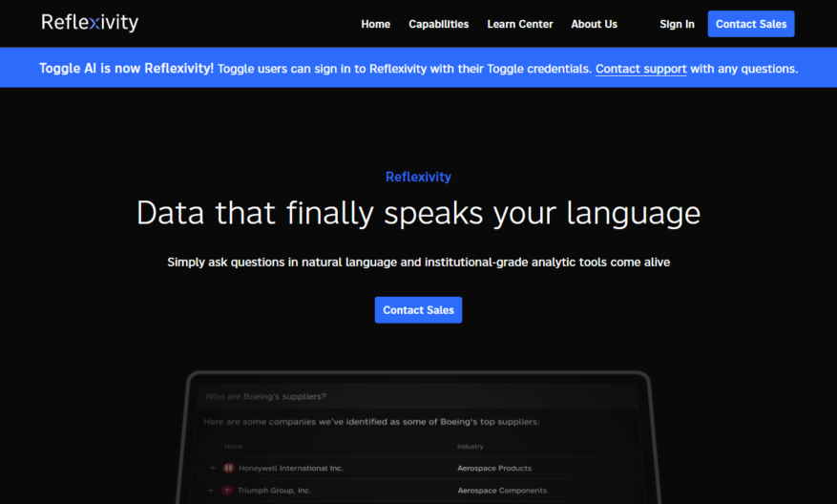
Task: Click the Industry column header
Action: pos(470,447)
